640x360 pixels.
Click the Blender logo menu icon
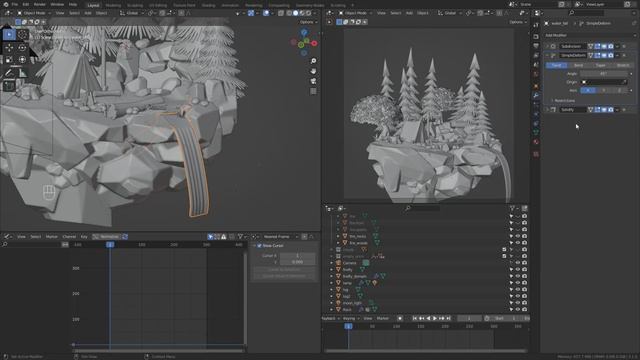[x=6, y=4]
